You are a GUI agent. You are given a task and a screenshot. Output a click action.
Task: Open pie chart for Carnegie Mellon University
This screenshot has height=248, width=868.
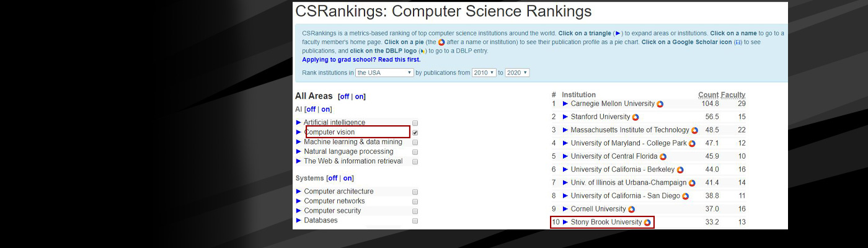point(660,104)
